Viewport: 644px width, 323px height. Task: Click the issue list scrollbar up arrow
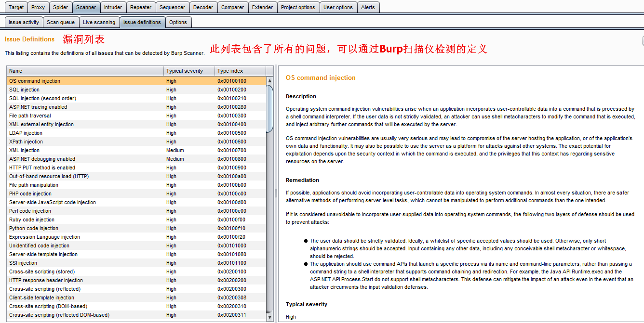point(269,80)
